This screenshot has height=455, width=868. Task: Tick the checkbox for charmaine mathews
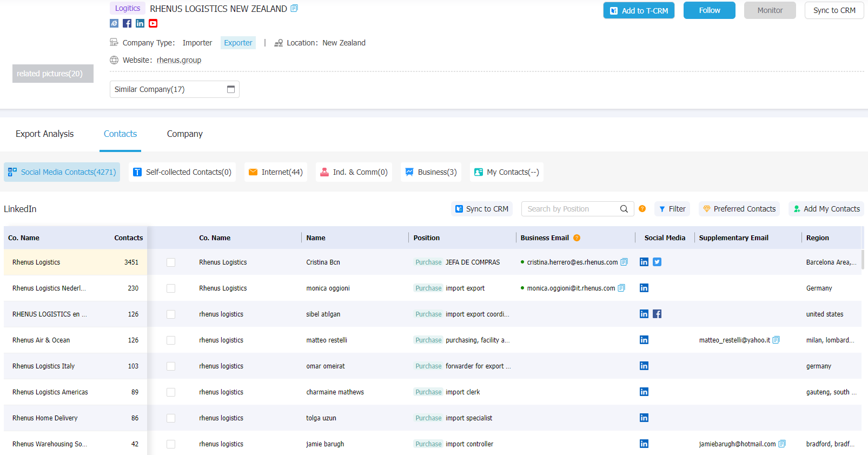[171, 392]
